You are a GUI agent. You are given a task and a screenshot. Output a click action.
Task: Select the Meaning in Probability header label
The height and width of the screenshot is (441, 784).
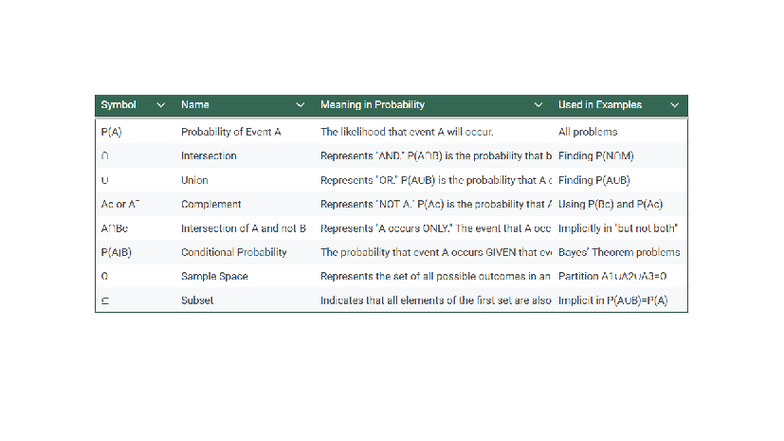pos(372,105)
